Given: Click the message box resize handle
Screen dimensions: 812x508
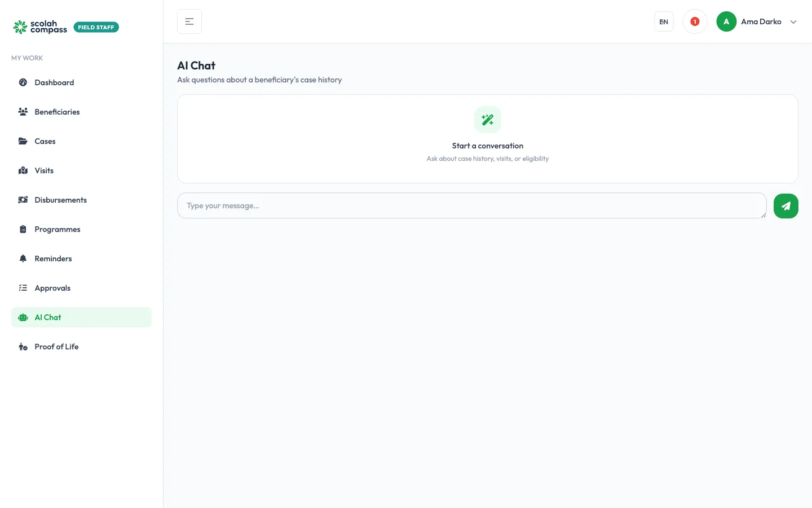Looking at the screenshot, I should point(763,214).
